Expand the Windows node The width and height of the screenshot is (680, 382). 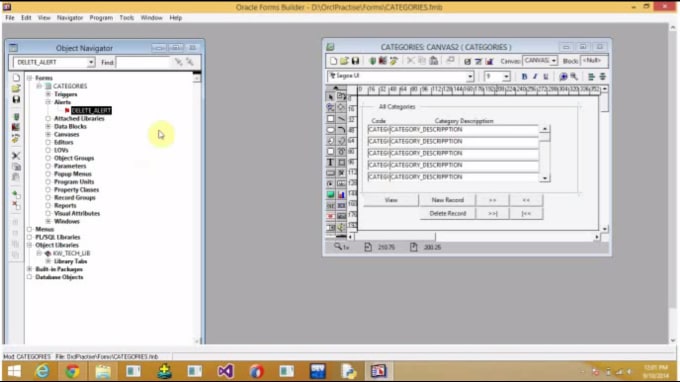pos(48,221)
